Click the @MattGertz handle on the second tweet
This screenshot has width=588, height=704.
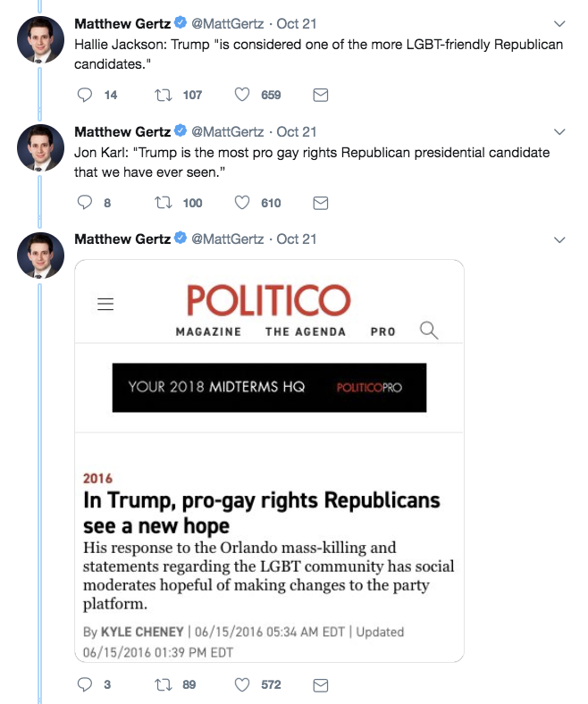tap(228, 131)
